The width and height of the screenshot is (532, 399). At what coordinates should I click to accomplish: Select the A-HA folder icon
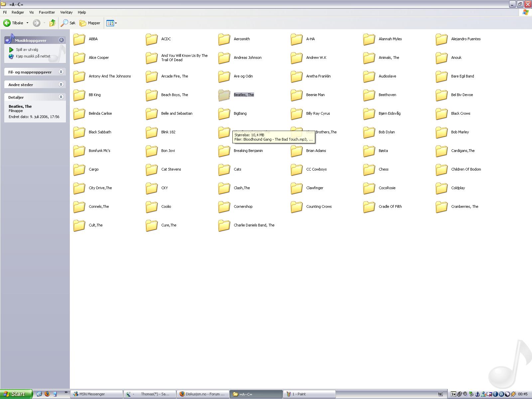click(x=297, y=39)
